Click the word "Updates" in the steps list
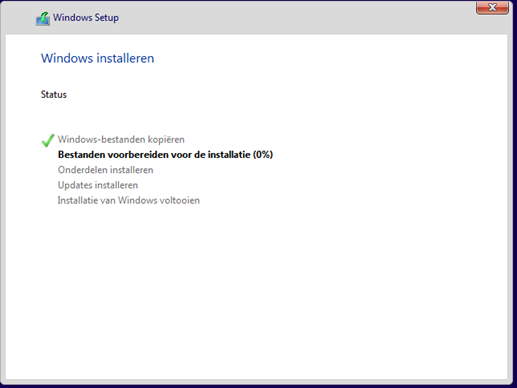517x388 pixels. [75, 185]
